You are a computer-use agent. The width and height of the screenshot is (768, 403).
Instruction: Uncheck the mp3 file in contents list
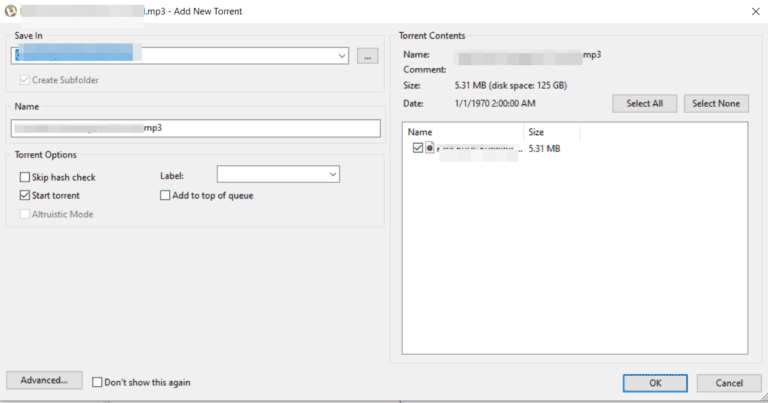coord(418,148)
